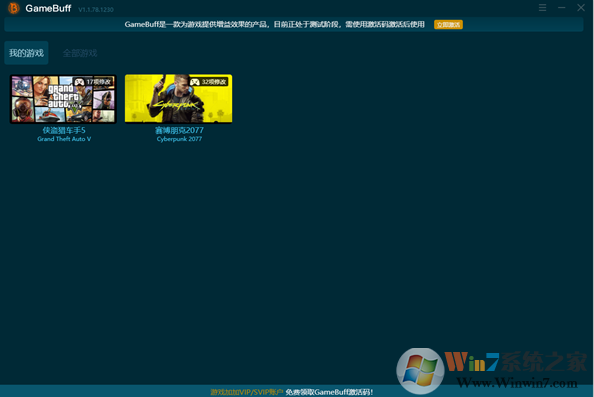This screenshot has width=594, height=397.
Task: Click the Grand Theft Auto V English subtitle
Action: click(x=64, y=139)
